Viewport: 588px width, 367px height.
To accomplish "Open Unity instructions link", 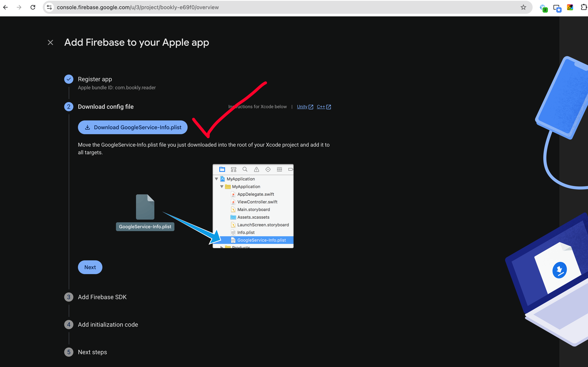I will coord(305,106).
